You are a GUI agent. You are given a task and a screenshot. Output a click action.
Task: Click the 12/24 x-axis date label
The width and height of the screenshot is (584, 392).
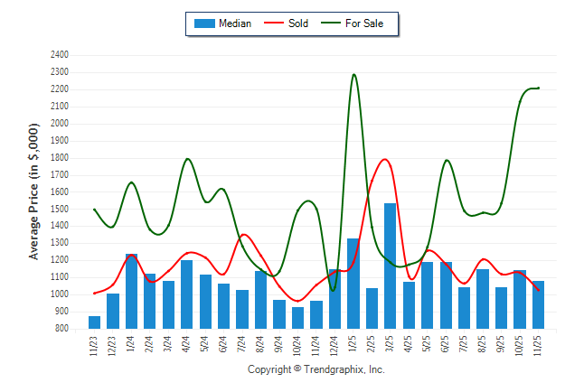tap(335, 347)
